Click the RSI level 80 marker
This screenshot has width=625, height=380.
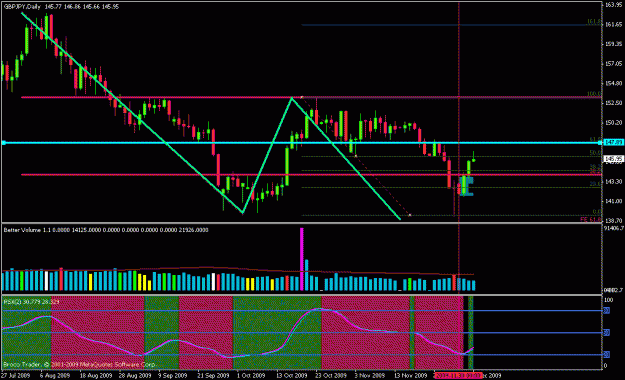click(606, 311)
